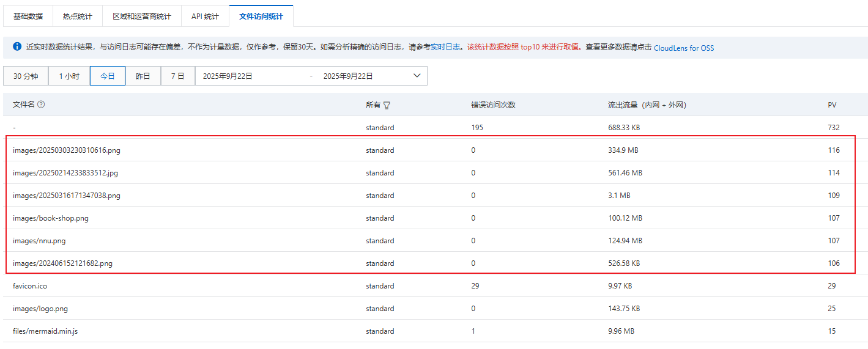This screenshot has width=868, height=349.
Task: Expand the date range dropdown arrow
Action: click(417, 76)
